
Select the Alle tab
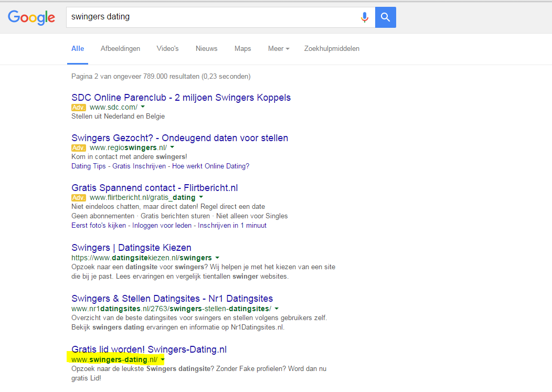pos(78,49)
